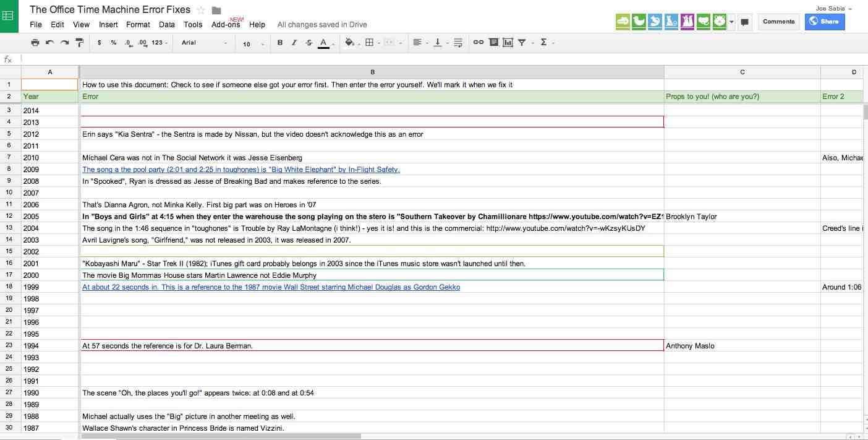
Task: Insert a chart
Action: (508, 43)
